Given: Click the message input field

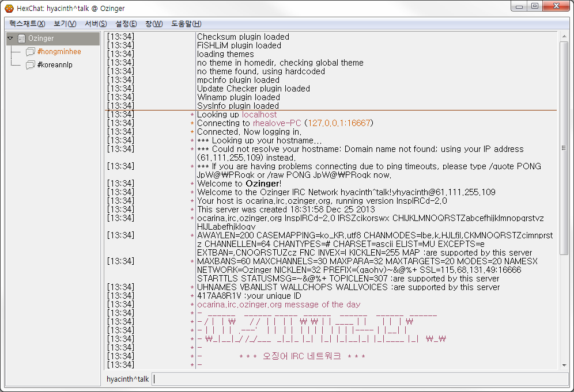Looking at the screenshot, I should [x=360, y=379].
